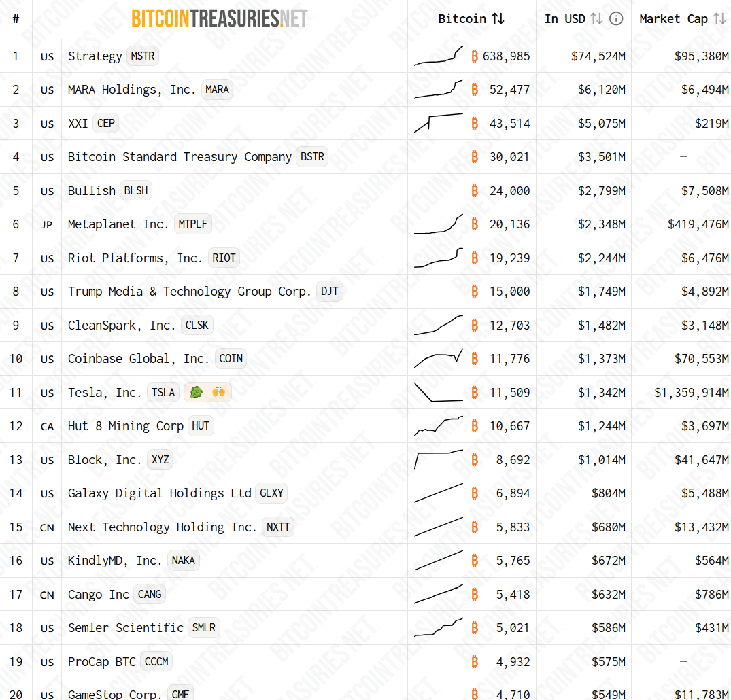This screenshot has height=700, width=731.
Task: Open the Strategy company link
Action: (x=95, y=56)
